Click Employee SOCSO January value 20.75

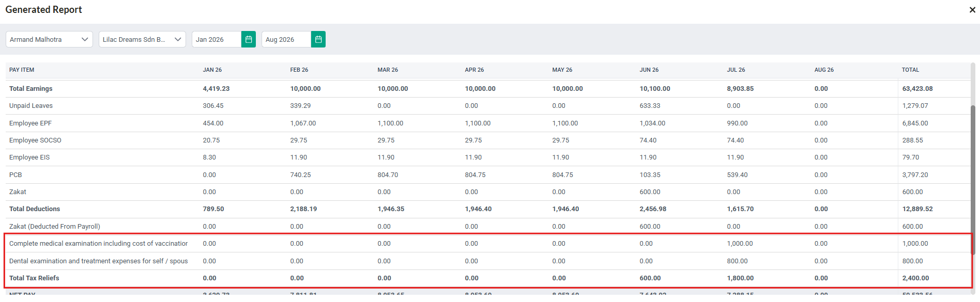[211, 140]
